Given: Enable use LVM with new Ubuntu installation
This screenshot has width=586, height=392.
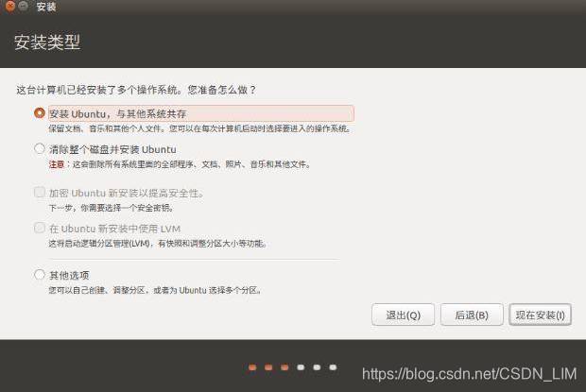Looking at the screenshot, I should point(40,228).
